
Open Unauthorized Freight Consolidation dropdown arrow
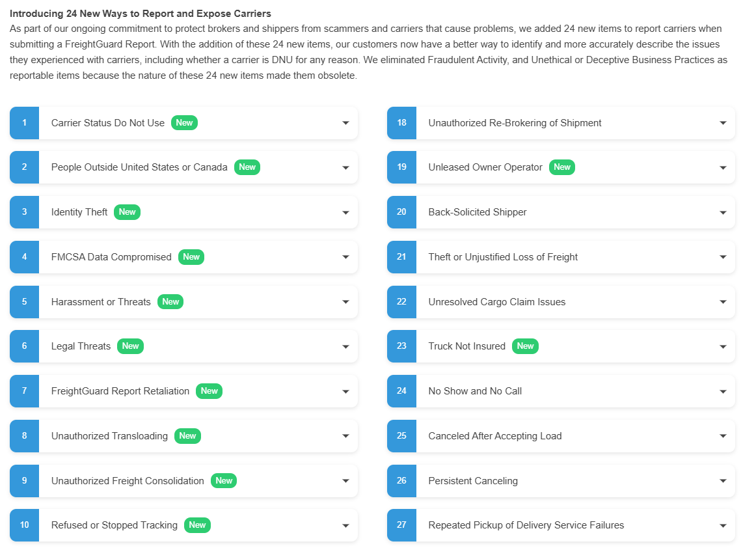coord(345,481)
